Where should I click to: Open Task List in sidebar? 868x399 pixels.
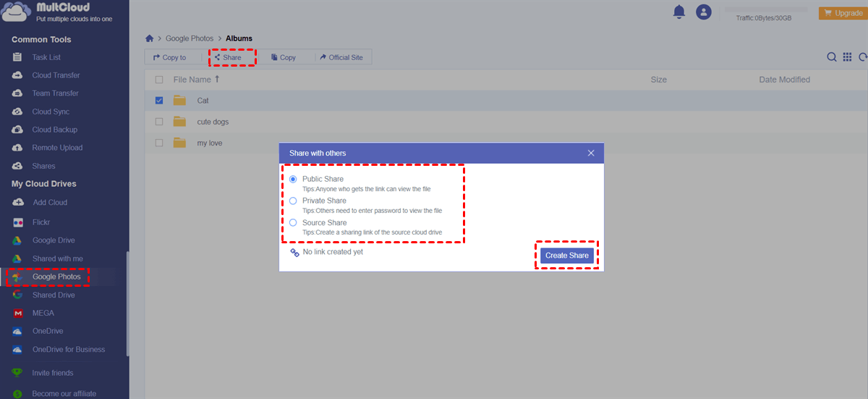click(46, 57)
